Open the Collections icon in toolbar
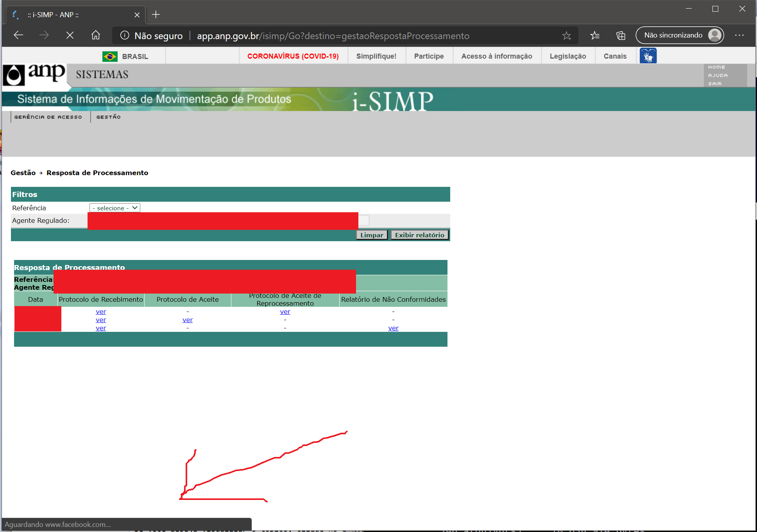Viewport: 757px width, 532px height. click(621, 36)
